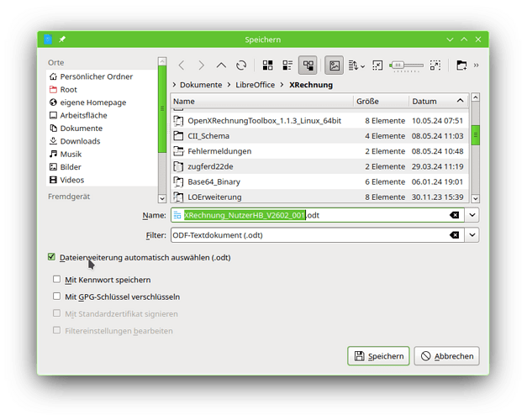Viewport: 527px width, 420px height.
Task: Enable Mit Kennwort speichern
Action: click(x=57, y=280)
